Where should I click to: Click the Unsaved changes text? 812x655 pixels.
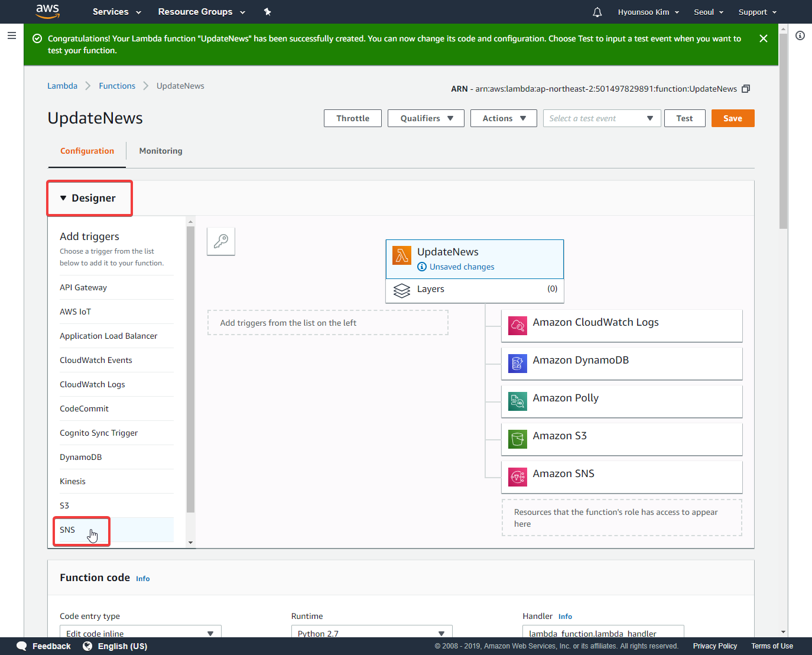pyautogui.click(x=462, y=267)
